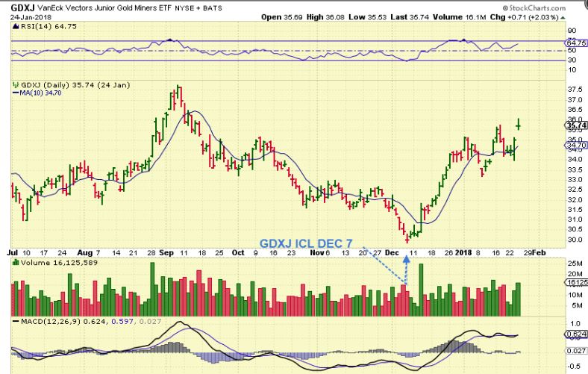The image size is (588, 374).
Task: Click the 37.0 price axis label
Action: point(575,100)
